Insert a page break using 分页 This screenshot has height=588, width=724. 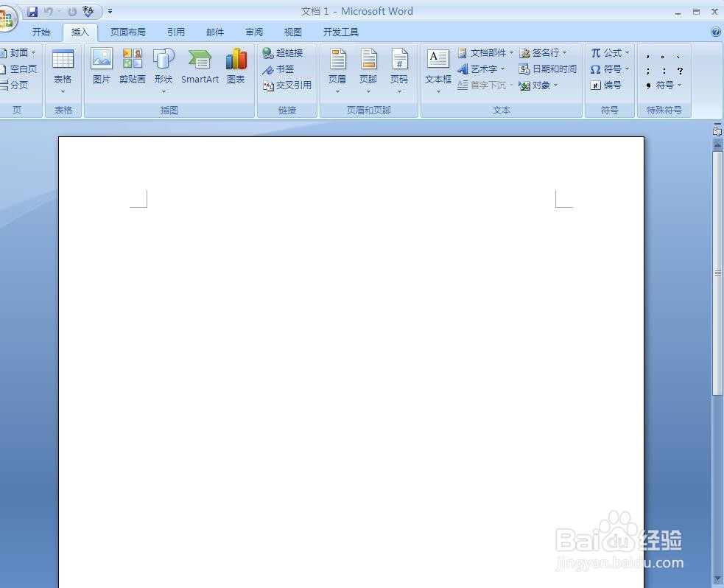(x=18, y=85)
